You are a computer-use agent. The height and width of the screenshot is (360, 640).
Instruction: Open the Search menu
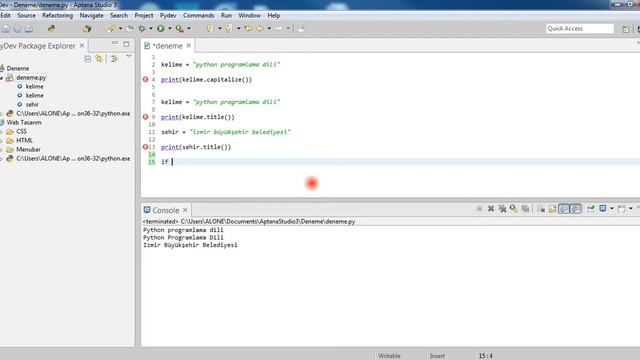[x=119, y=16]
